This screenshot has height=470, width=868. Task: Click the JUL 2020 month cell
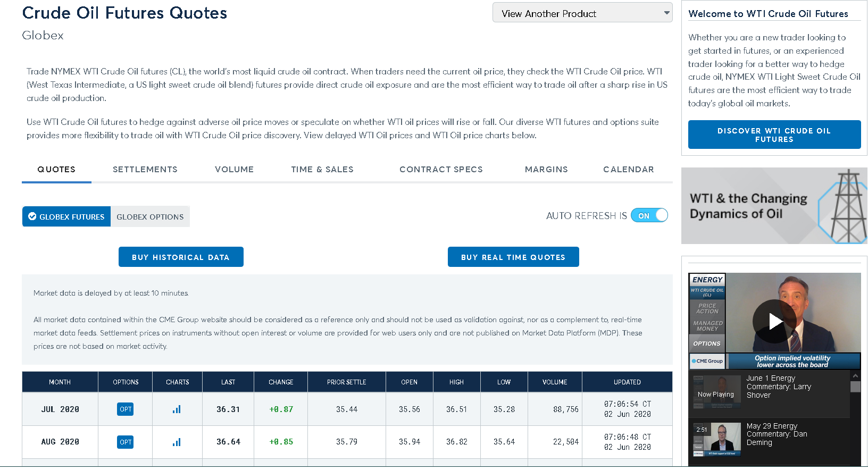(x=60, y=409)
